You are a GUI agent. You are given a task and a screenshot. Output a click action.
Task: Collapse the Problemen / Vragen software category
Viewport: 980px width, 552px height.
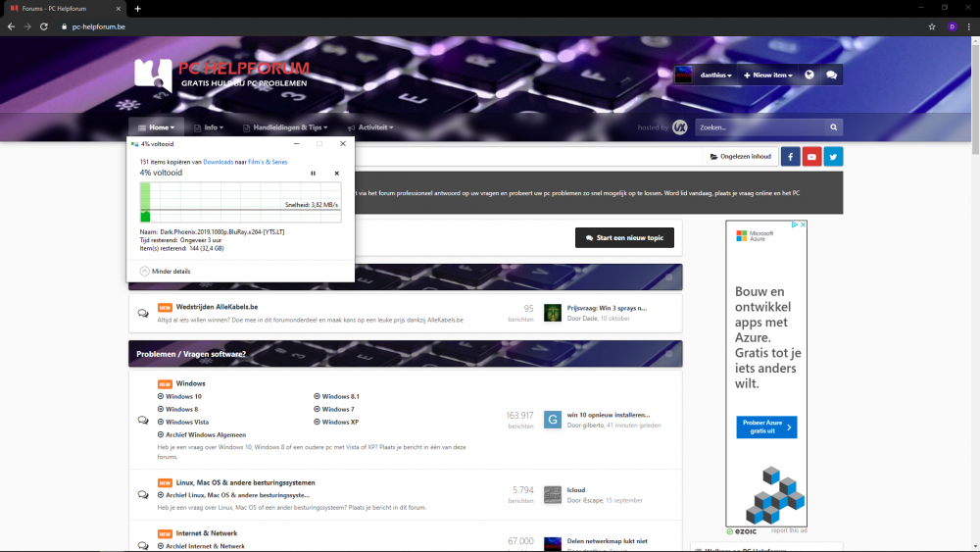[x=668, y=354]
